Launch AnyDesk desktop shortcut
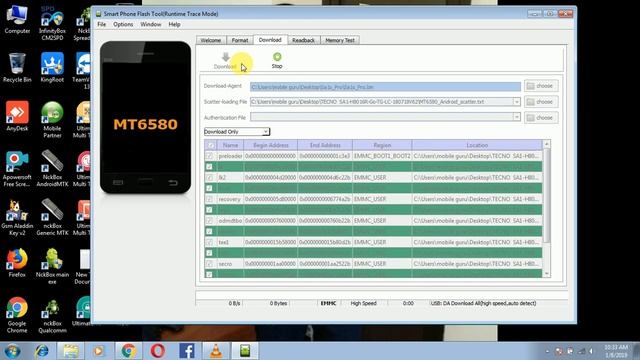This screenshot has height=360, width=640. coord(17,117)
